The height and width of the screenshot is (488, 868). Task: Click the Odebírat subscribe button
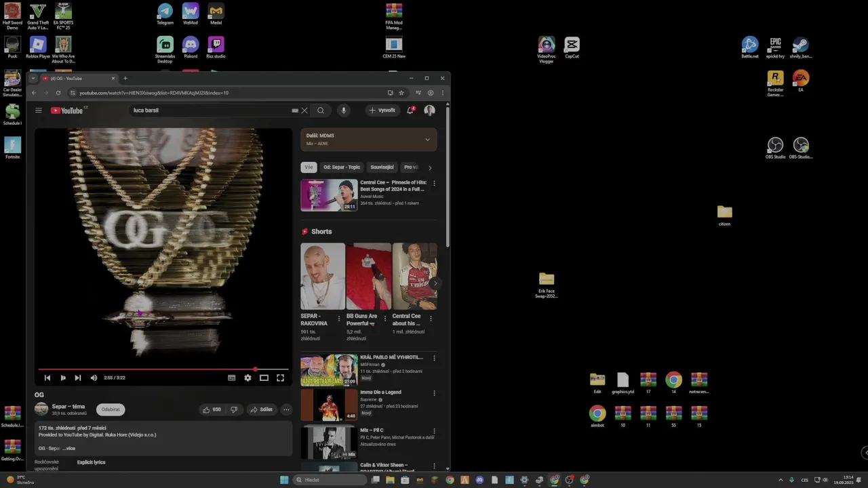111,409
